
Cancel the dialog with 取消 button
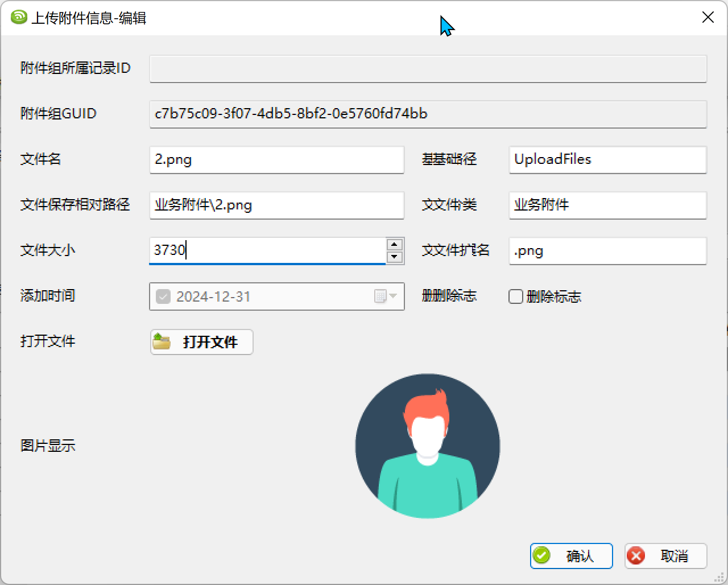click(666, 556)
